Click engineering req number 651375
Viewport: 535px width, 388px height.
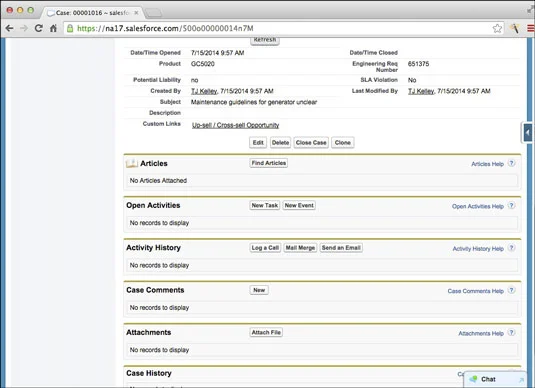pos(418,64)
